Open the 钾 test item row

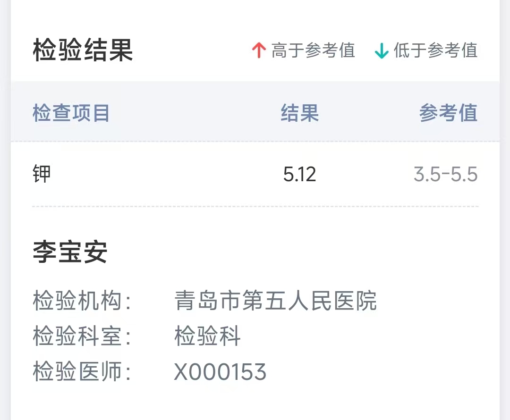click(x=42, y=174)
